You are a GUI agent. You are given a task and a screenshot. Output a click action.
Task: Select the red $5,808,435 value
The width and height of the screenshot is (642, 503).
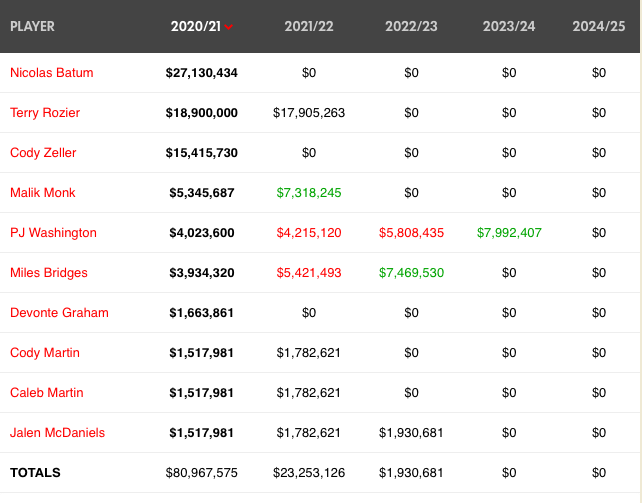[411, 233]
